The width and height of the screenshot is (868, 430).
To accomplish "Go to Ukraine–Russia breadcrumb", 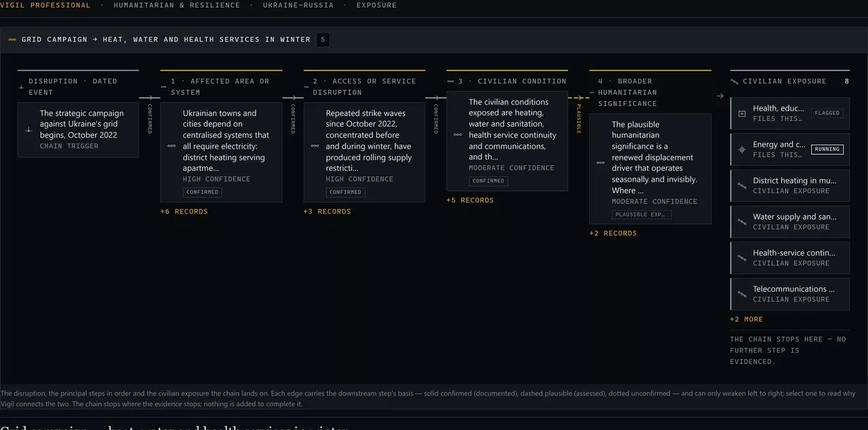I will [x=298, y=5].
